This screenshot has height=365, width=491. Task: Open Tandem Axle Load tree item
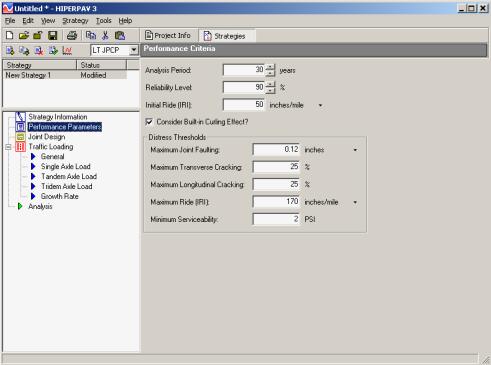tap(69, 176)
